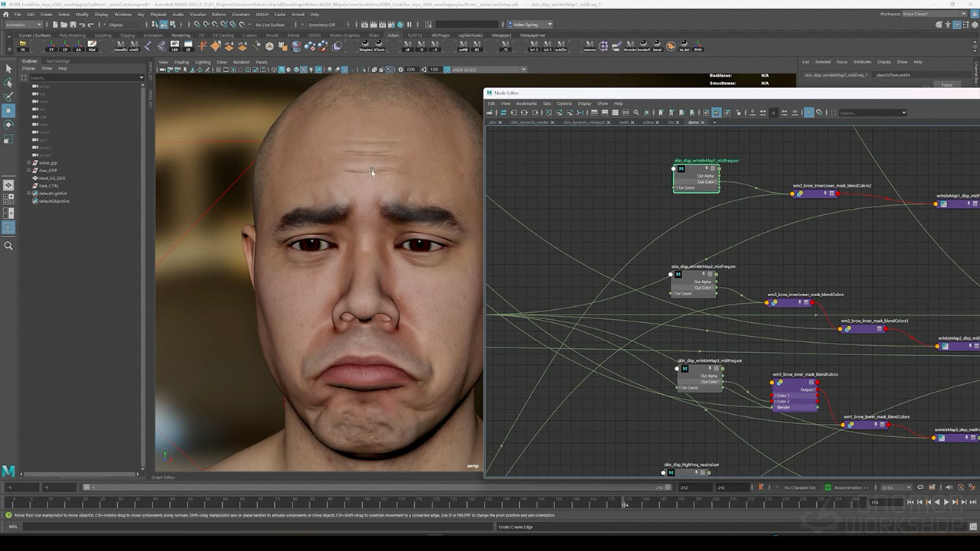Pick the Lasso select tool

coord(8,82)
